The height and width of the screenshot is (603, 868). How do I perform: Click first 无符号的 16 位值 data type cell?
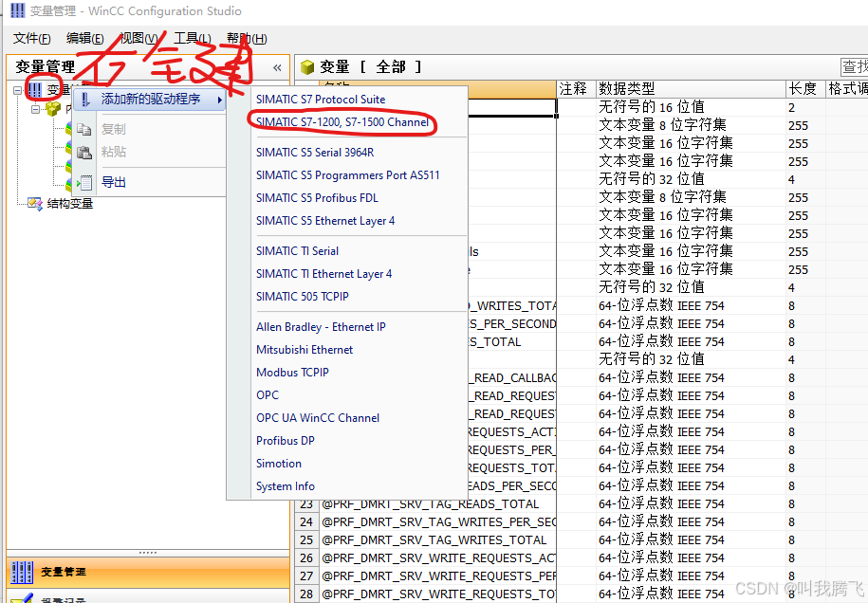[x=691, y=107]
